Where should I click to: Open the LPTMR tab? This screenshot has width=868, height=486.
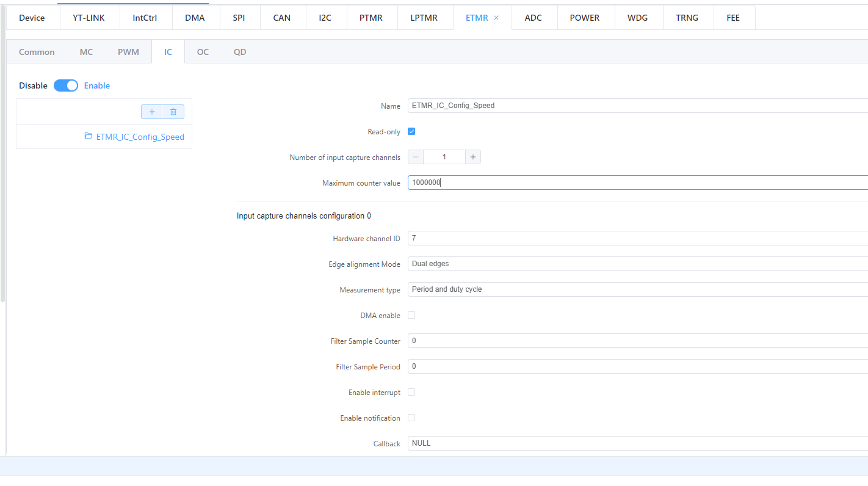point(425,18)
